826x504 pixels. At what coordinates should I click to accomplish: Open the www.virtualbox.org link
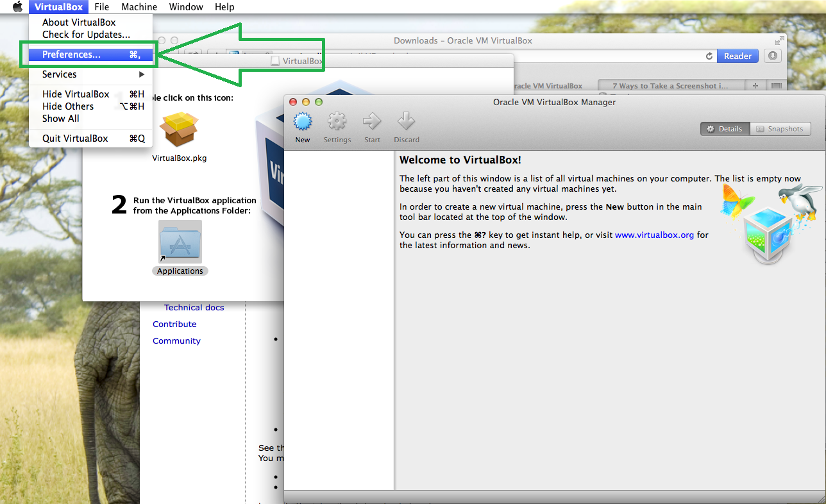coord(654,235)
